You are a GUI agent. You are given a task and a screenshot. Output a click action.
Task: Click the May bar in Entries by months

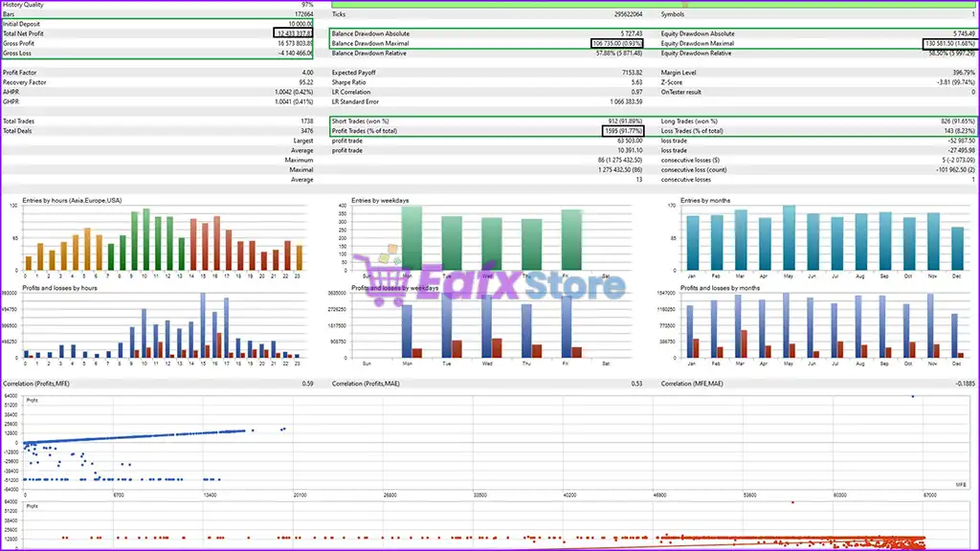(789, 238)
